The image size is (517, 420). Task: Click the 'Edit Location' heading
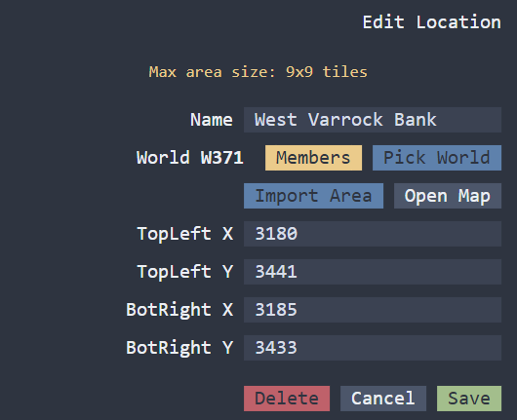tap(432, 22)
